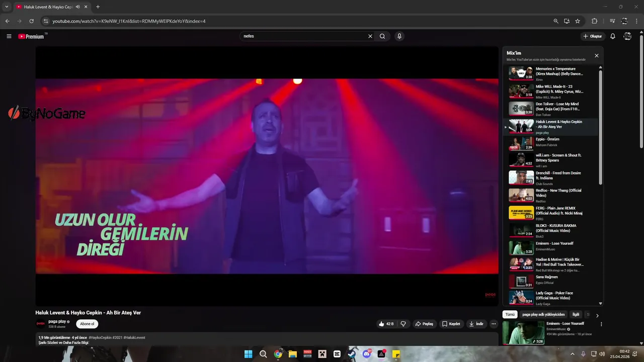Show hidden system tray icons
This screenshot has width=644, height=362.
point(572,354)
